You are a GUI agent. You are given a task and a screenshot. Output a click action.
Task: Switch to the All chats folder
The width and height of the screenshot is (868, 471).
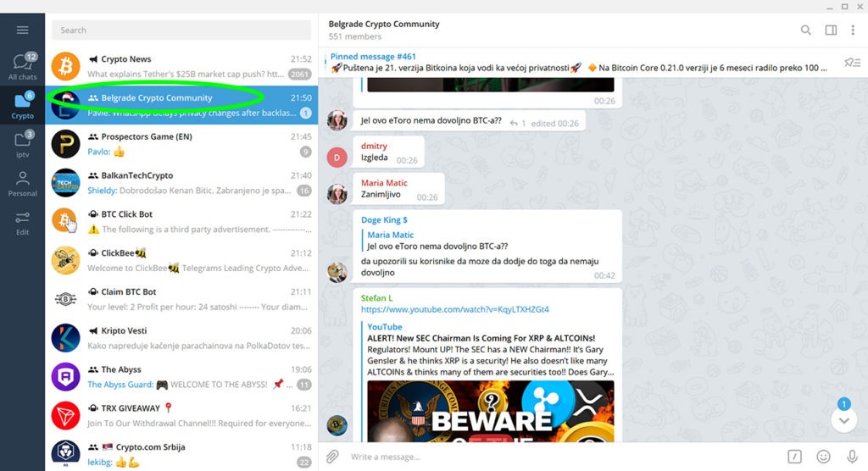pyautogui.click(x=22, y=67)
